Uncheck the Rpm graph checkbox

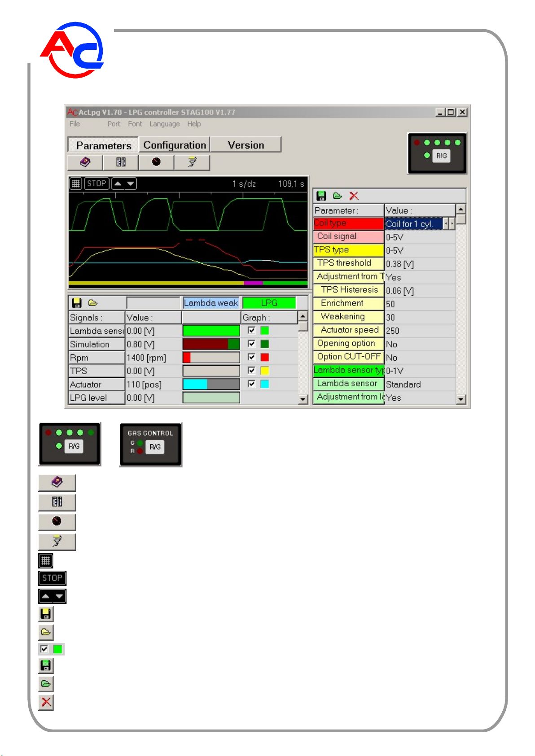[252, 357]
